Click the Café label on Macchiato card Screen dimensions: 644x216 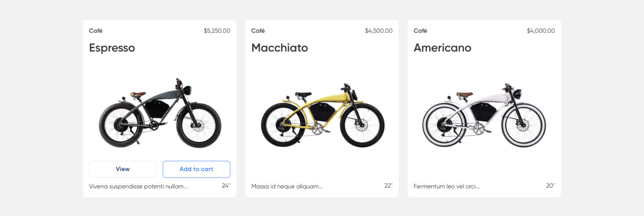click(x=258, y=31)
